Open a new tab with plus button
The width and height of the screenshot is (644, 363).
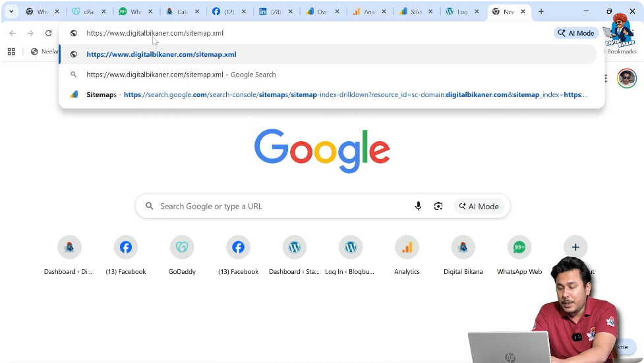pos(541,11)
